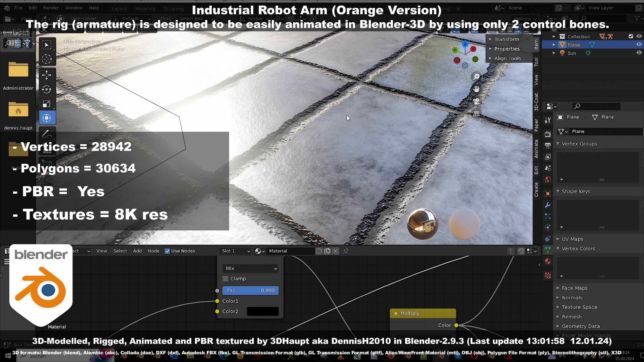
Task: Click the zoom magnifier in viewport navigation
Action: [x=476, y=76]
